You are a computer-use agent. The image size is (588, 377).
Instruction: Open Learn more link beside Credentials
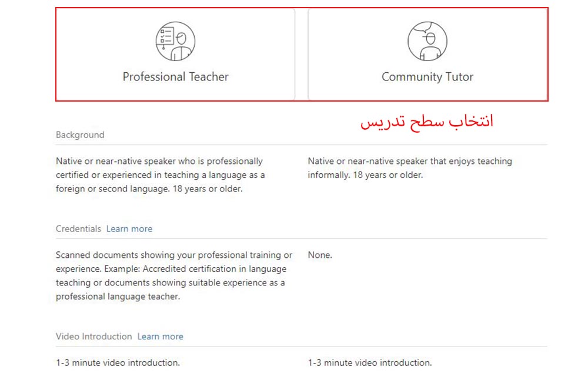[129, 229]
